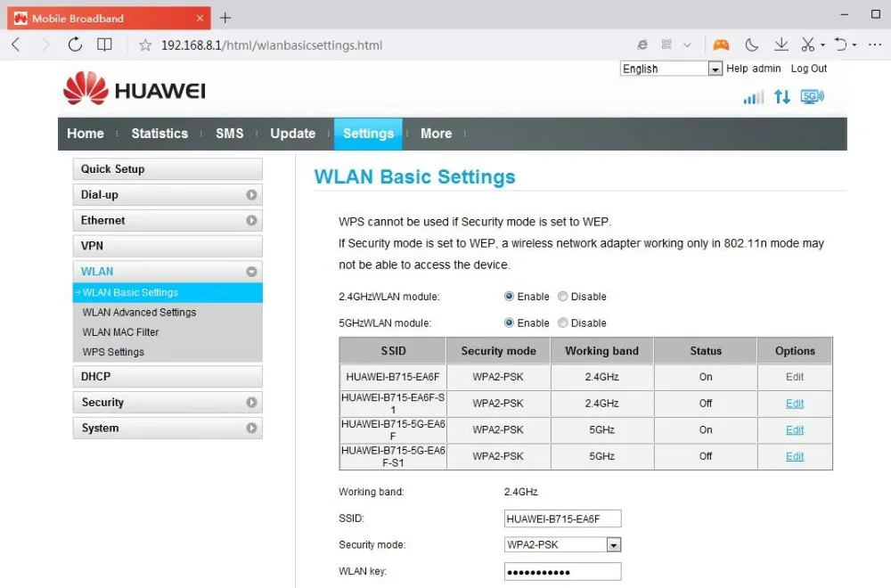
Task: Click the Working band column header
Action: pyautogui.click(x=601, y=351)
